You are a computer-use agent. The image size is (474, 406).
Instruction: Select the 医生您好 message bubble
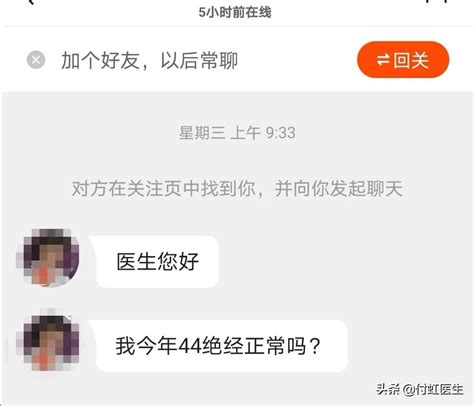tap(154, 262)
